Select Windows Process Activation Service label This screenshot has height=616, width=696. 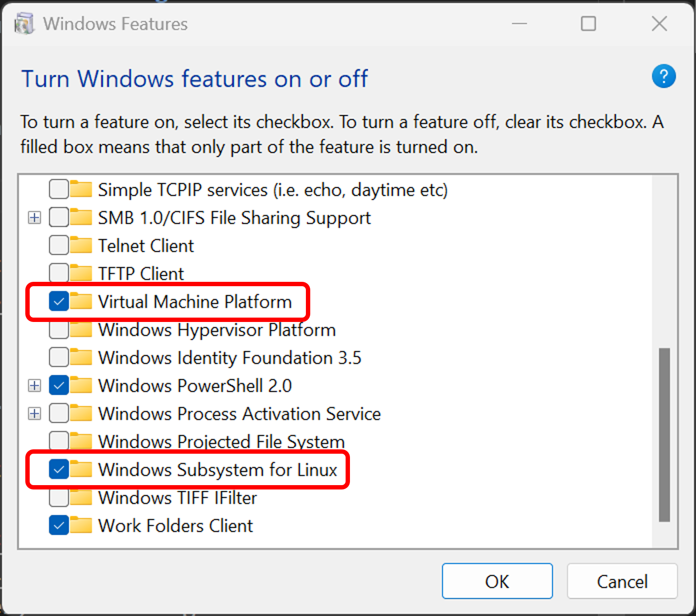(239, 414)
